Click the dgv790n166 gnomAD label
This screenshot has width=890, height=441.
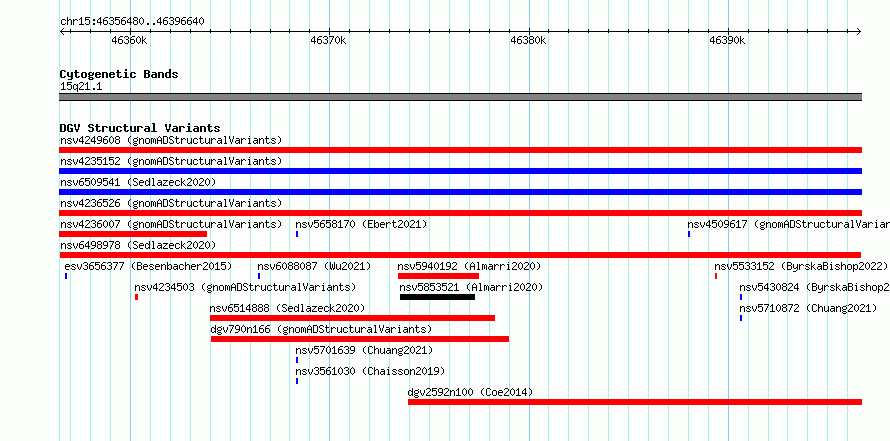[x=321, y=329]
